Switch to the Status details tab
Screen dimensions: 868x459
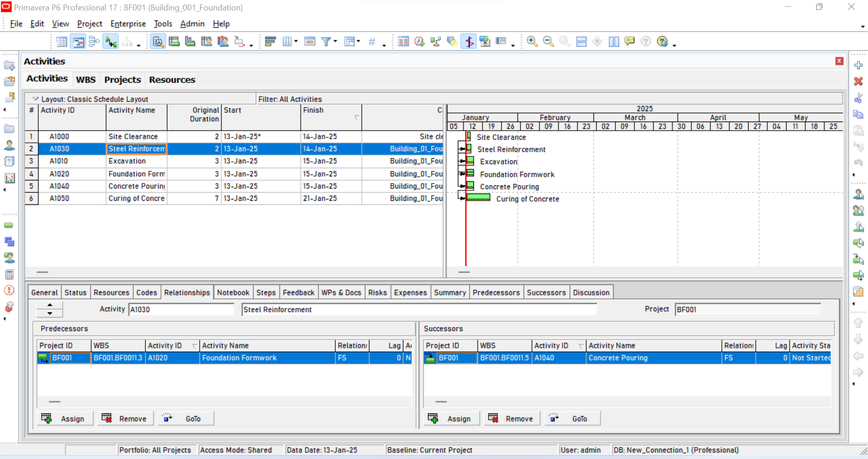click(x=75, y=293)
